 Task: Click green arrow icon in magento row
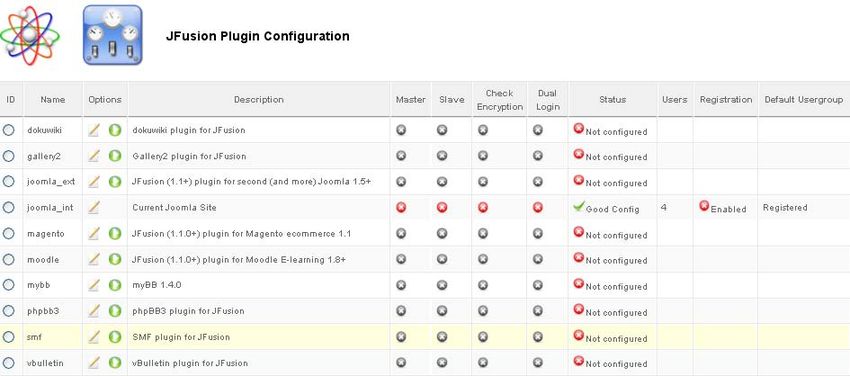click(114, 234)
